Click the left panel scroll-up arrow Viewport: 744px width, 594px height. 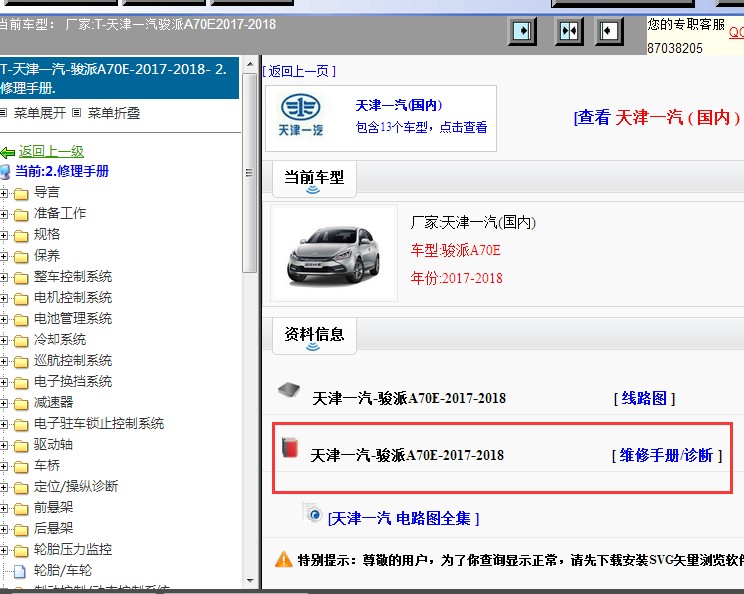click(250, 64)
